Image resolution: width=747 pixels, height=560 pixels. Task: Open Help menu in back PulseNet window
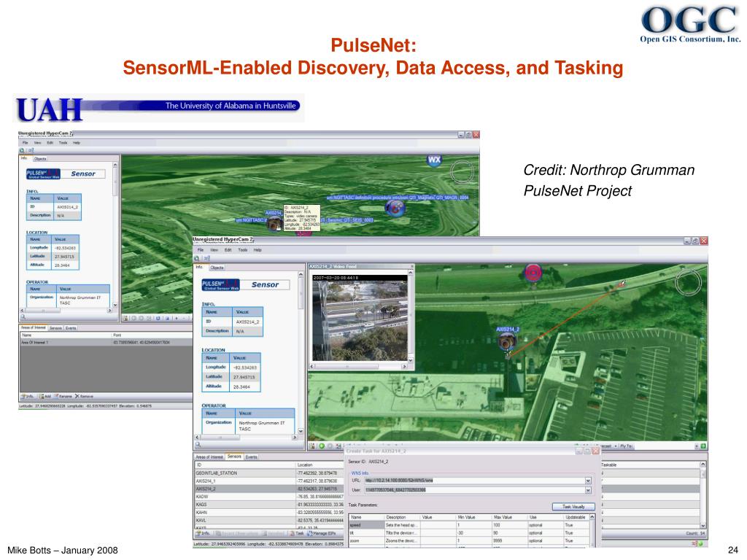(x=76, y=143)
